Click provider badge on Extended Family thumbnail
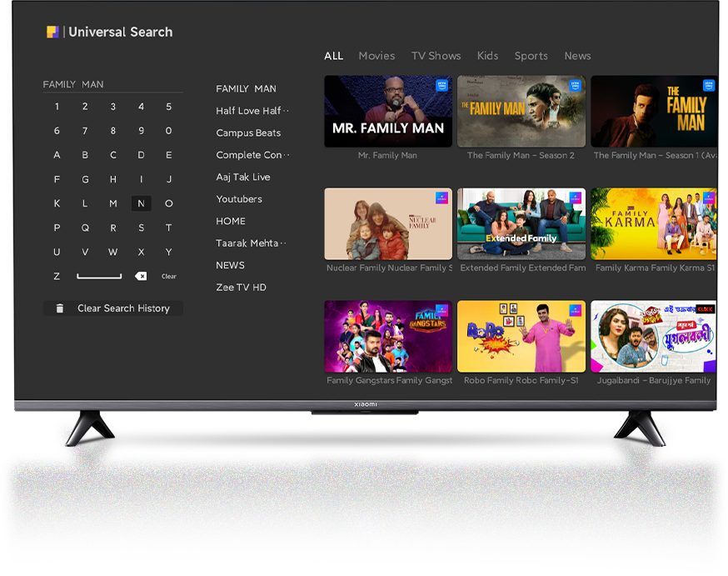This screenshot has height=576, width=728. click(576, 198)
